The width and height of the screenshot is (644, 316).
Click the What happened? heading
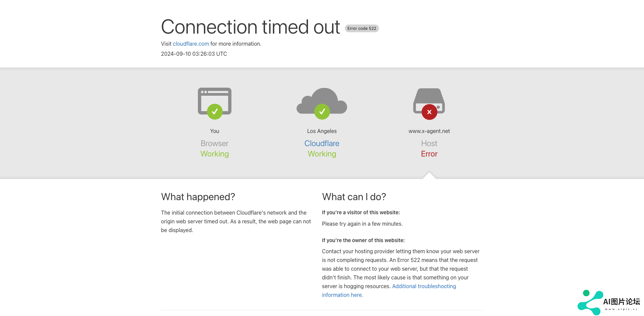(198, 197)
